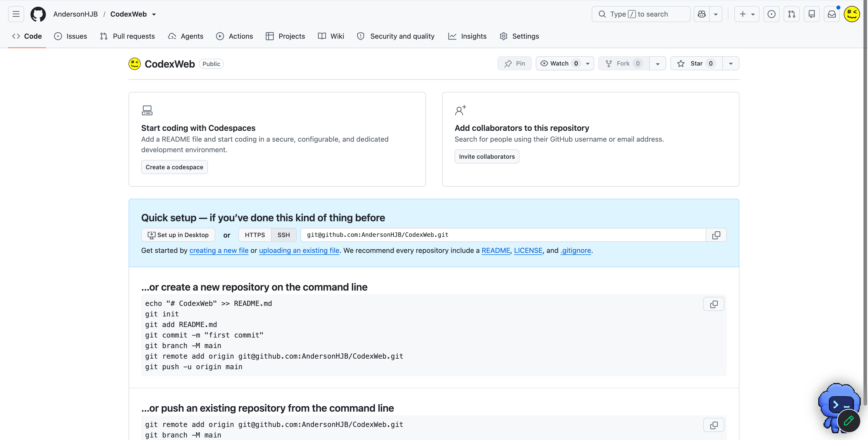Watch the CodexWeb repository
The width and height of the screenshot is (868, 440).
tap(565, 63)
